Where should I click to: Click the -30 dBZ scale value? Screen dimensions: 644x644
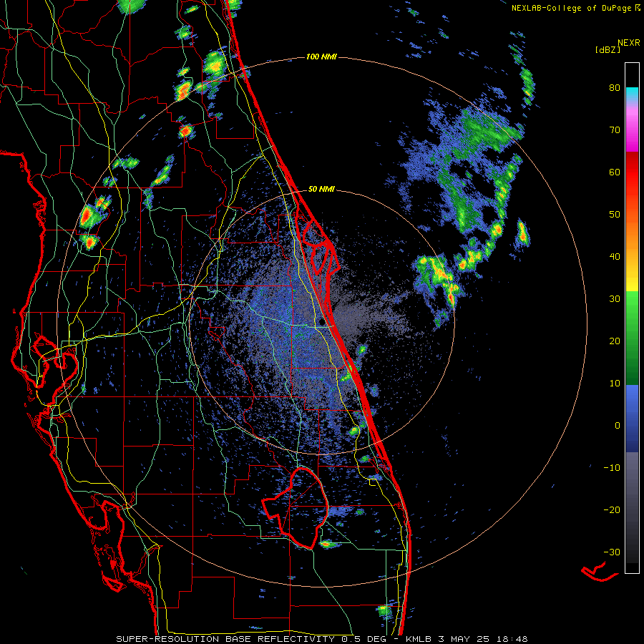click(x=612, y=552)
